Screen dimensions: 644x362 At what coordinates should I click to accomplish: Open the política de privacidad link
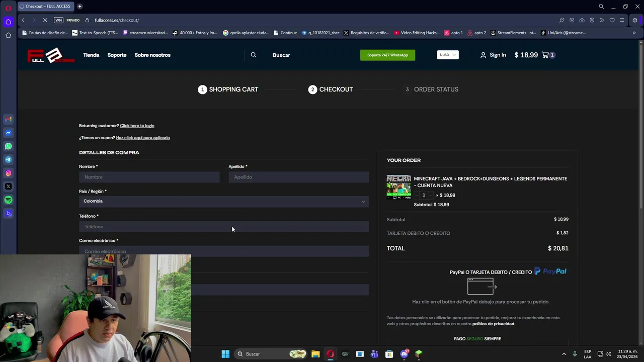[493, 324]
